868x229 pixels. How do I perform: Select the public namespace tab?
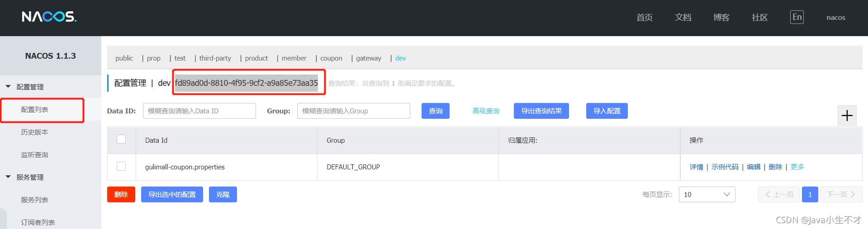(x=124, y=58)
